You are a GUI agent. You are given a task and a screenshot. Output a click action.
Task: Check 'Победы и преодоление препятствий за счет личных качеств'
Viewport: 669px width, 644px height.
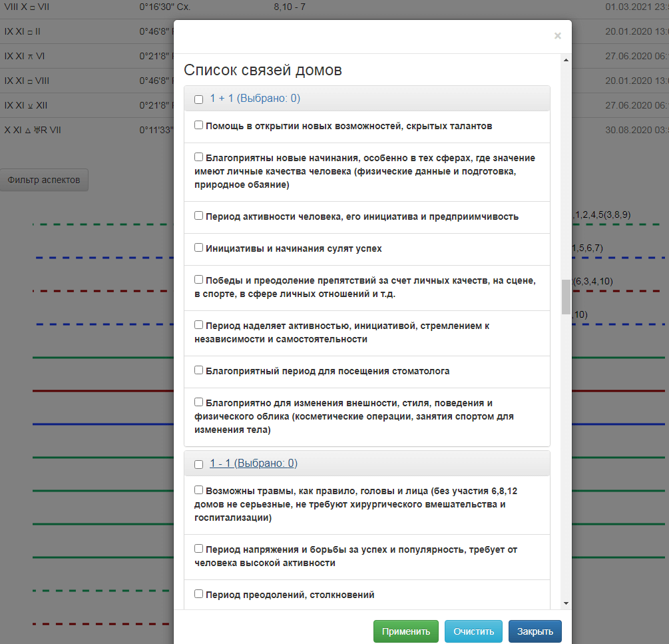198,280
